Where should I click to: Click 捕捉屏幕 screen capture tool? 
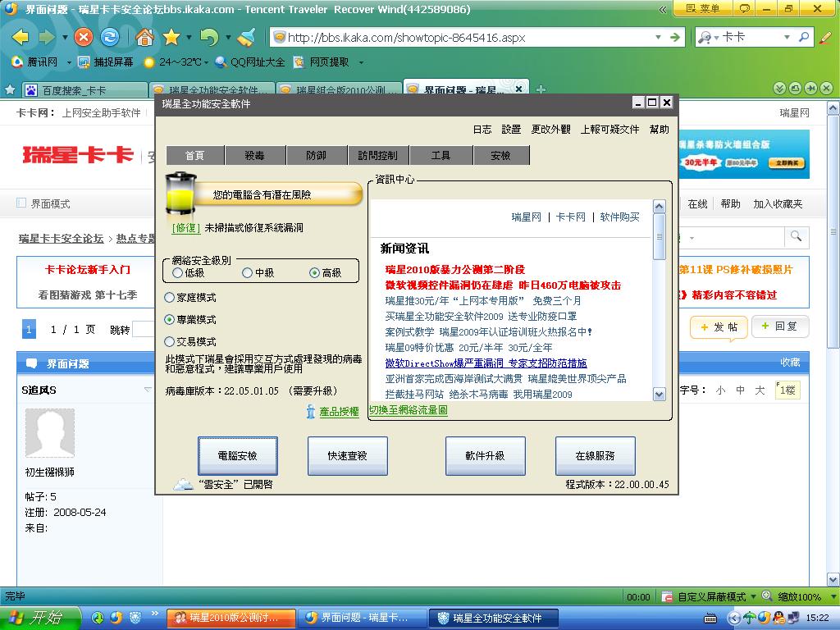106,62
